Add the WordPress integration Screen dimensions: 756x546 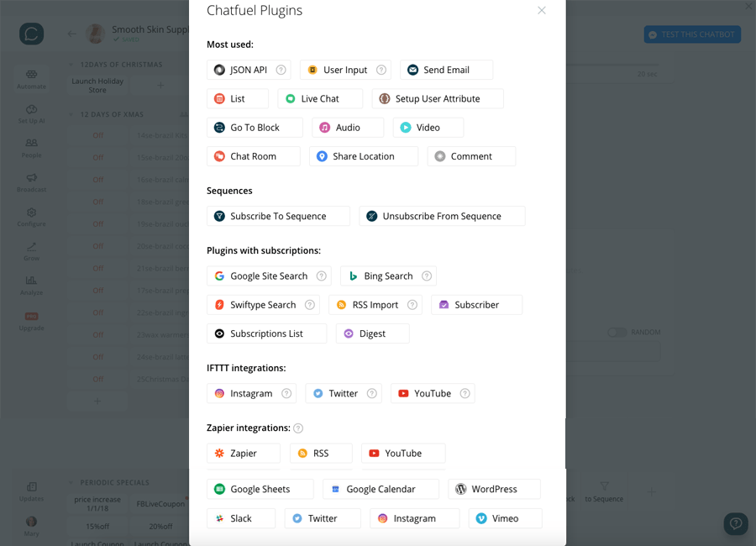[494, 489]
